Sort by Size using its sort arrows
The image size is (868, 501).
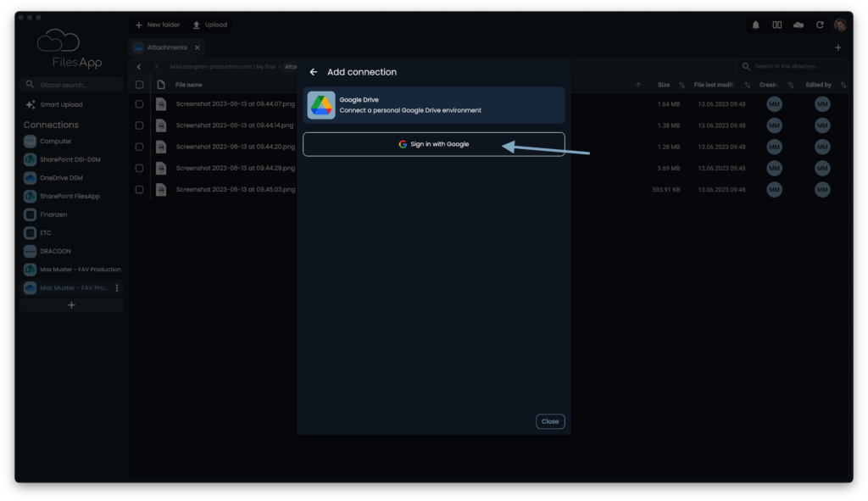point(682,85)
